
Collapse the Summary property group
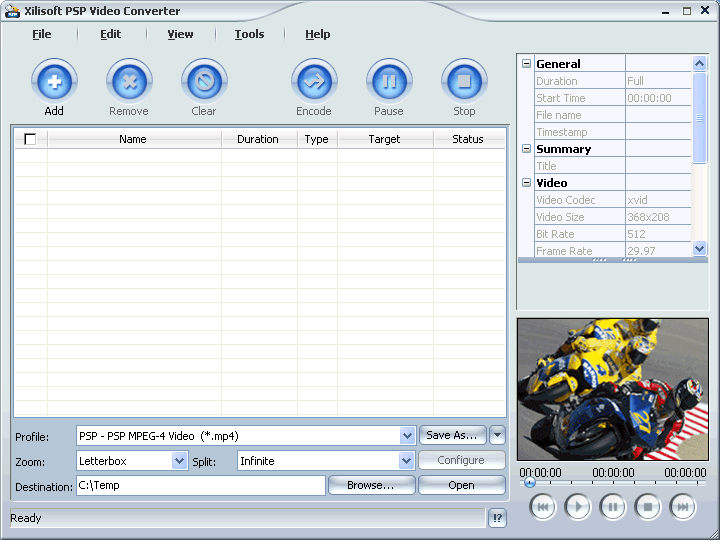coord(526,149)
